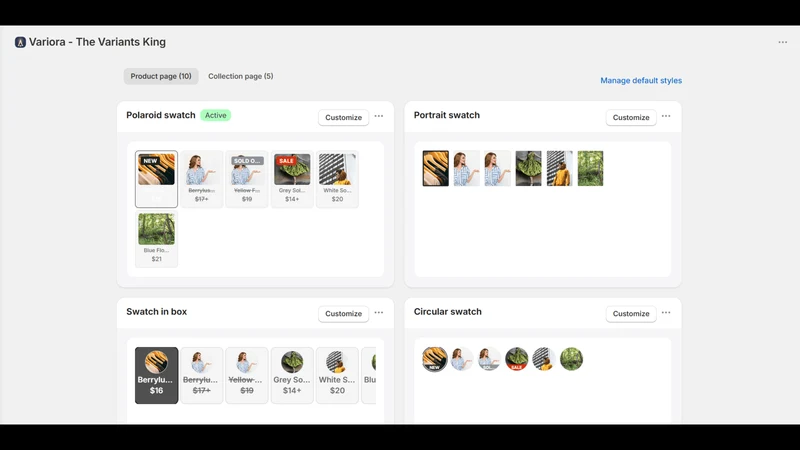Select the yellow jacket portrait swatch
Screen dimensions: 800x450
click(x=560, y=168)
